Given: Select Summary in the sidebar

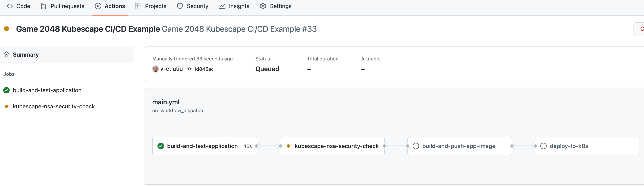Looking at the screenshot, I should 67,55.
